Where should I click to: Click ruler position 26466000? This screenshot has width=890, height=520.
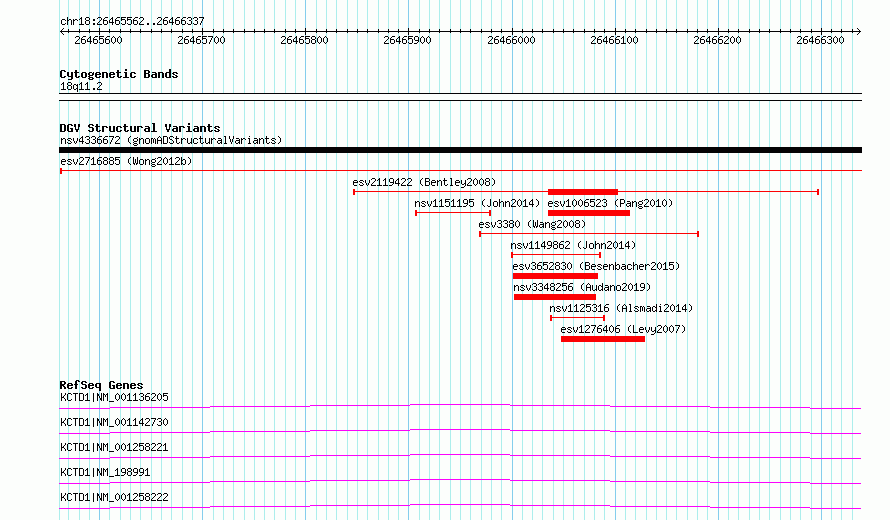point(511,40)
